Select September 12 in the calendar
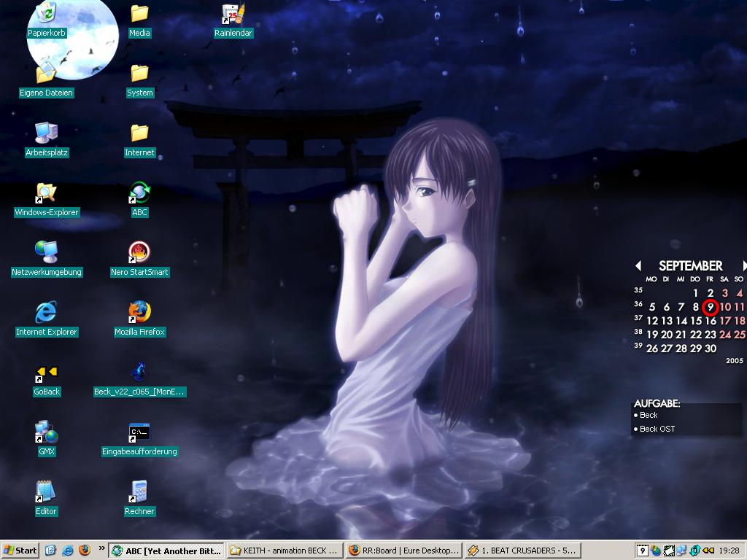This screenshot has height=560, width=747. click(652, 321)
